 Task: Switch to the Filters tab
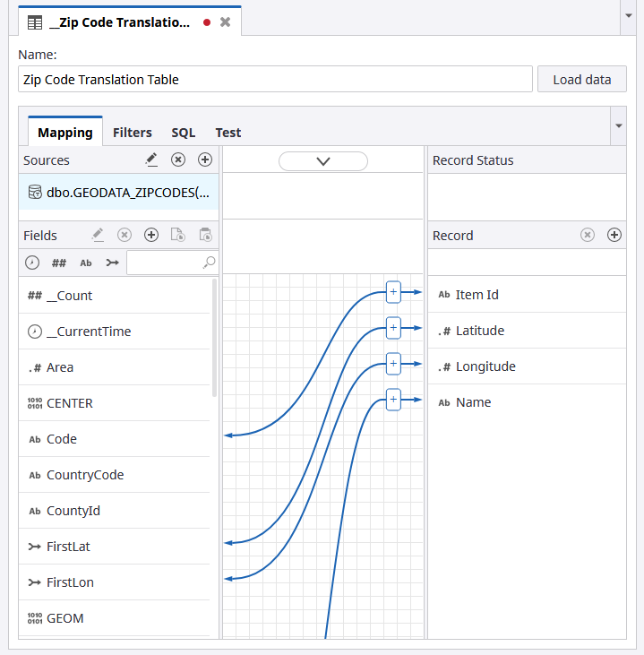click(133, 133)
